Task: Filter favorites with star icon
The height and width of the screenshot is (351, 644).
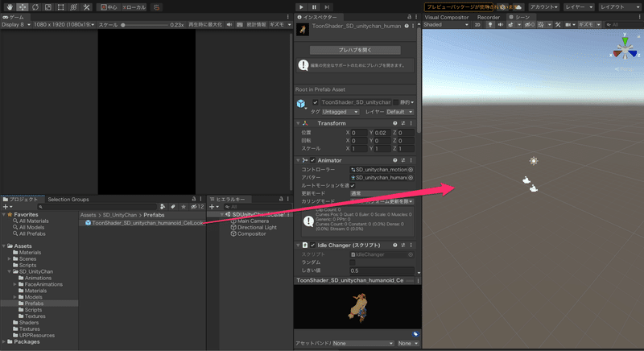Action: coord(184,207)
